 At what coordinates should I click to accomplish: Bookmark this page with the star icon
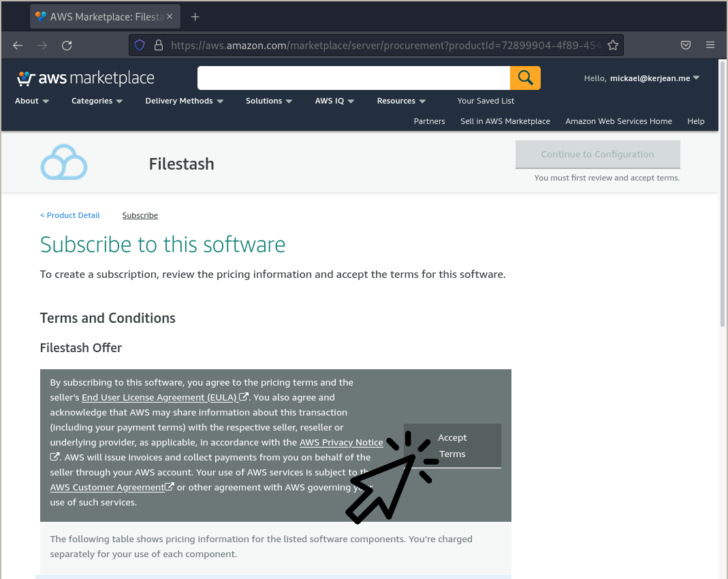[613, 45]
